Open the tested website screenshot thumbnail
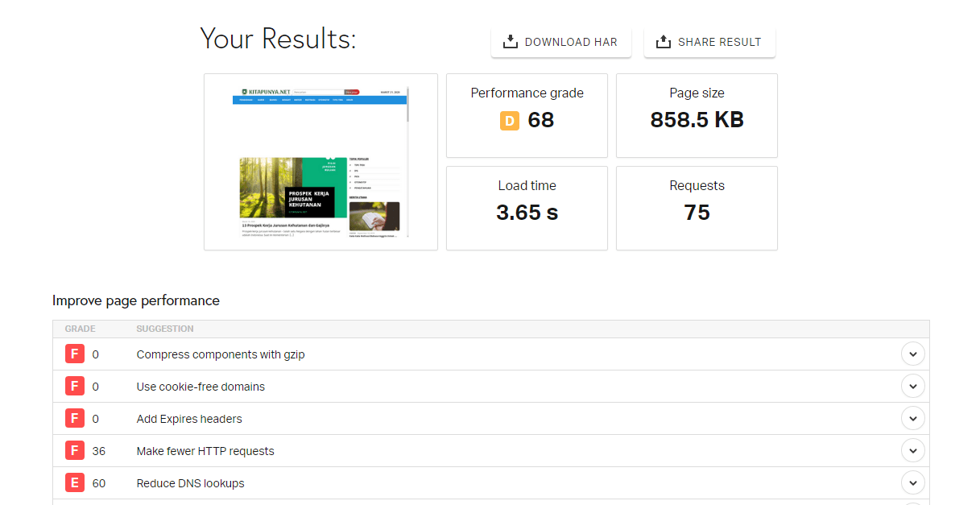980x505 pixels. click(x=320, y=162)
